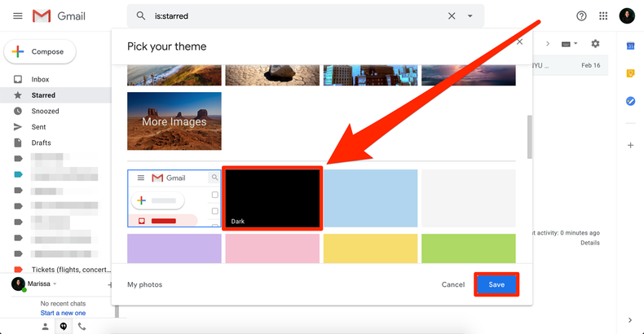This screenshot has height=334, width=644.
Task: Open Google Keep in side panel
Action: [630, 73]
